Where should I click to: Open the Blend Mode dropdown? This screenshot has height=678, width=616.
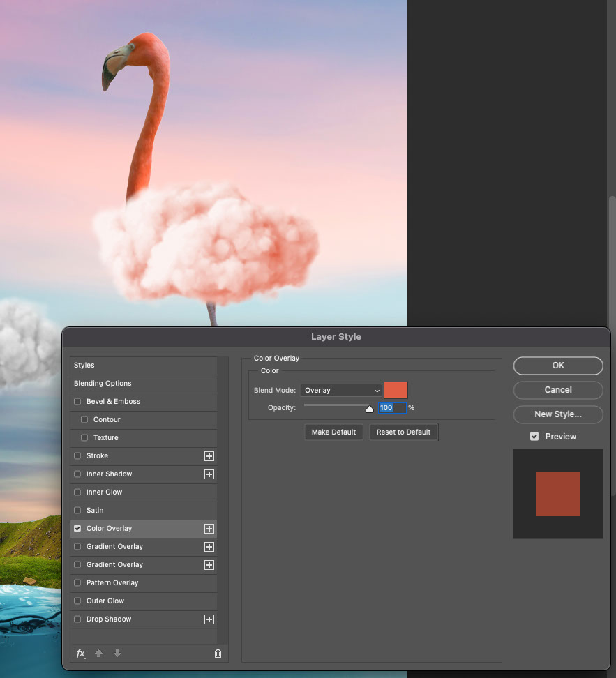341,391
